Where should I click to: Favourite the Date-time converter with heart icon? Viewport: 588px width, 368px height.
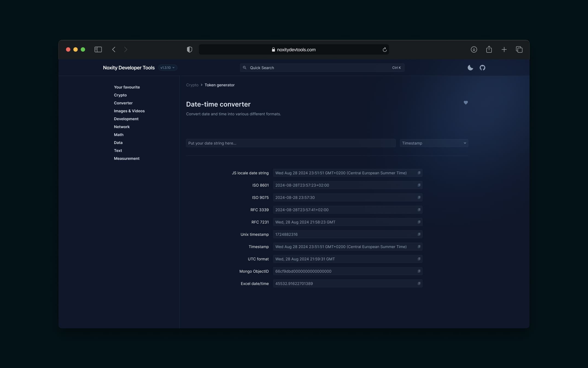466,103
